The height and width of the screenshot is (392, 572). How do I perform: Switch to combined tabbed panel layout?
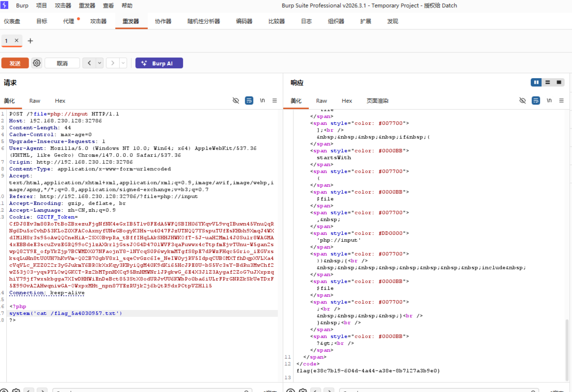pyautogui.click(x=559, y=82)
